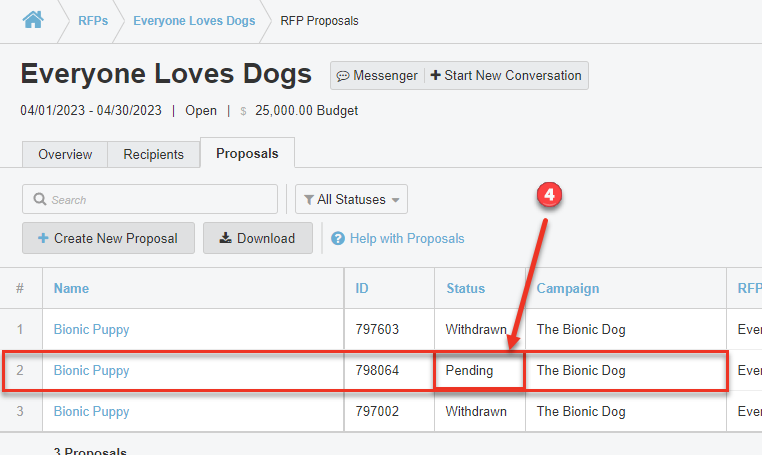Click the home icon in breadcrumb

pyautogui.click(x=33, y=19)
